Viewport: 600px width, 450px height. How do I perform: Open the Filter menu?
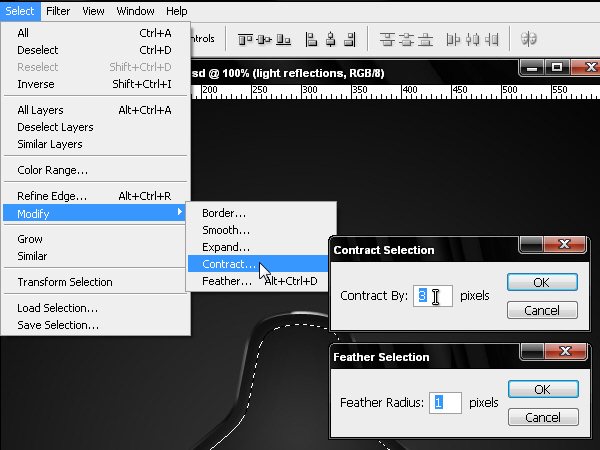pyautogui.click(x=58, y=11)
